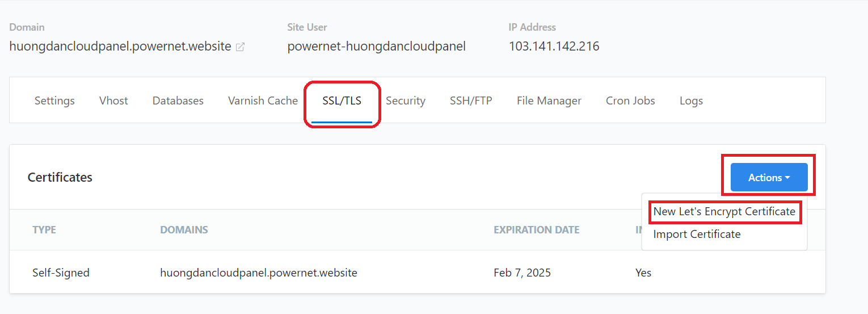Switch to the Security tab
This screenshot has height=314, width=868.
[x=406, y=101]
